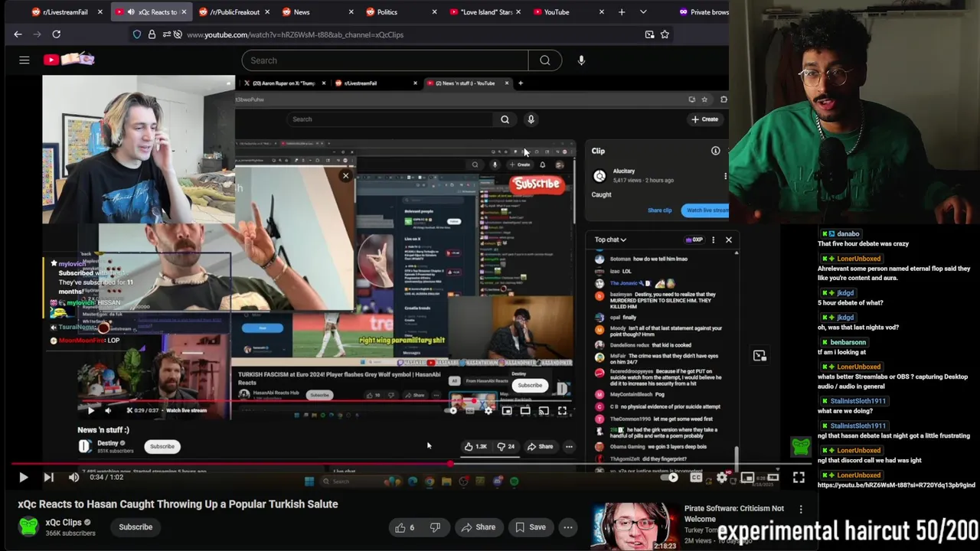Mute the xQc Reacts tab audio icon
The image size is (980, 551).
coord(131,11)
